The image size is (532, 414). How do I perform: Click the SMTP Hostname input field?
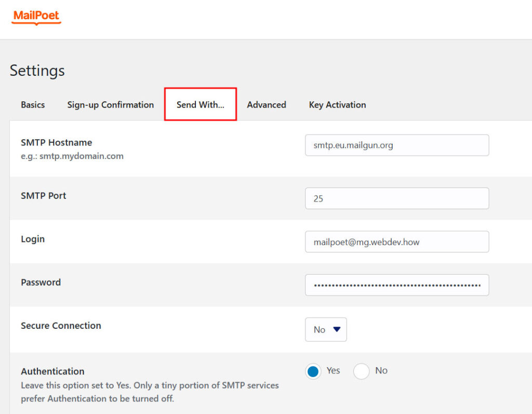coord(396,145)
